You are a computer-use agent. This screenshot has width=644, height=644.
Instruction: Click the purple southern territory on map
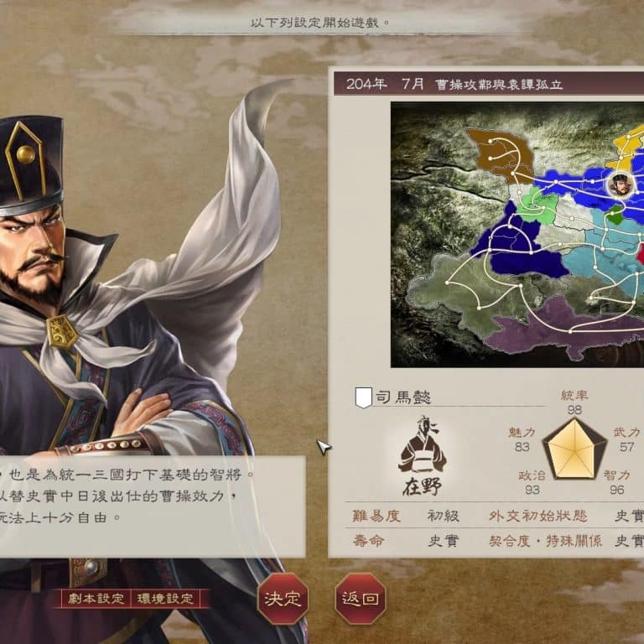(563, 329)
